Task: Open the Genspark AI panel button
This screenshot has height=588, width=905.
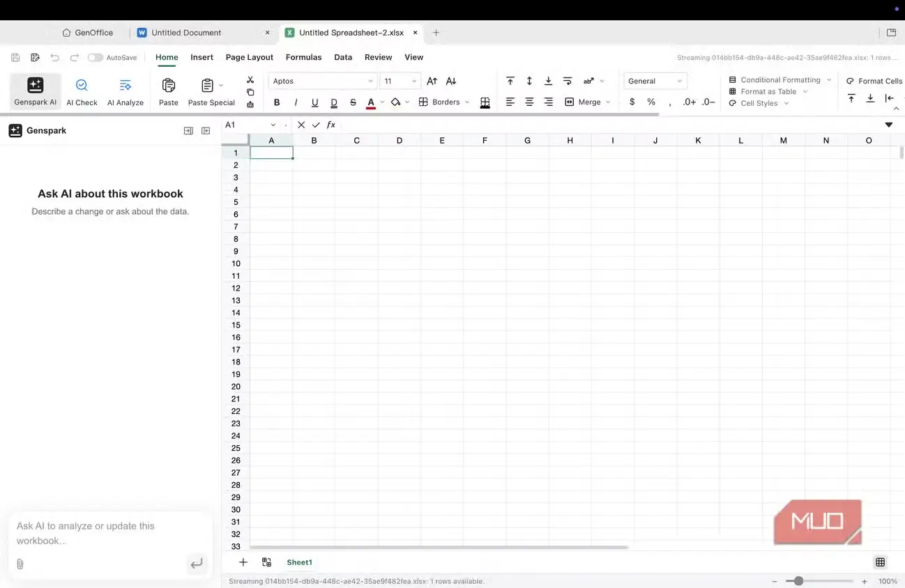Action: 36,91
